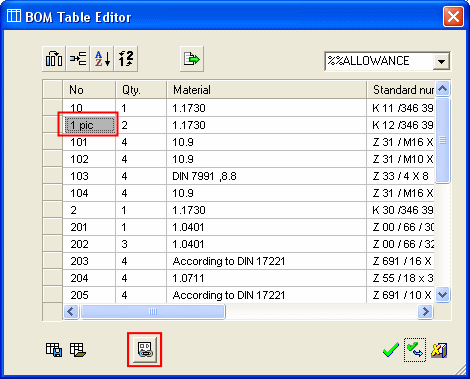The height and width of the screenshot is (379, 470).
Task: Click the open table folder icon
Action: pyautogui.click(x=78, y=350)
